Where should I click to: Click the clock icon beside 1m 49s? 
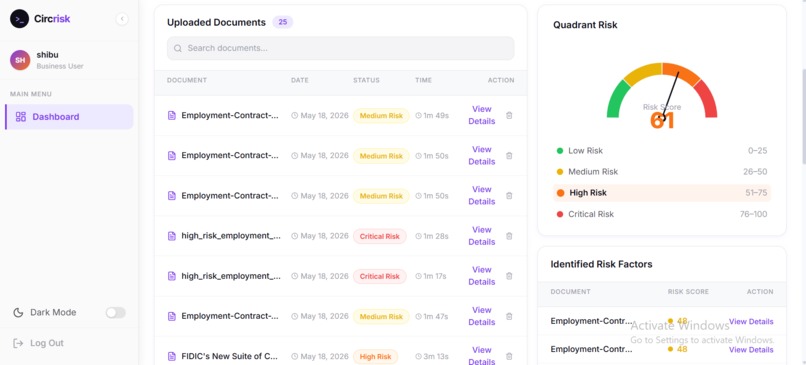[418, 116]
